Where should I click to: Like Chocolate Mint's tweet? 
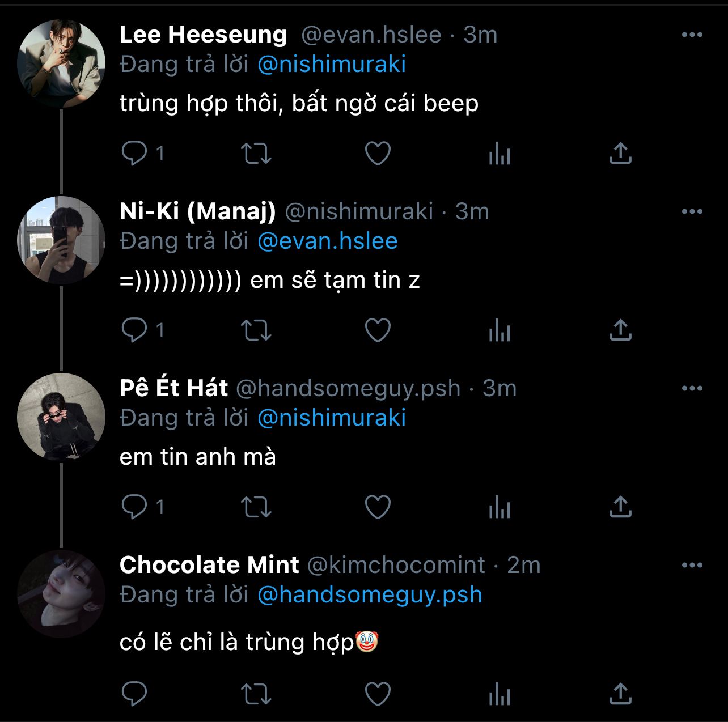click(x=378, y=694)
